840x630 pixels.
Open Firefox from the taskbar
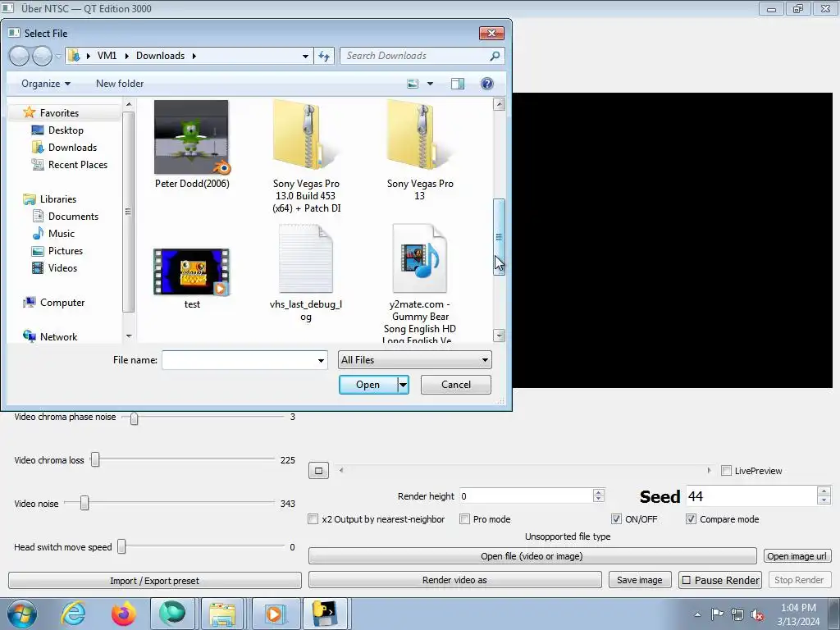[123, 614]
